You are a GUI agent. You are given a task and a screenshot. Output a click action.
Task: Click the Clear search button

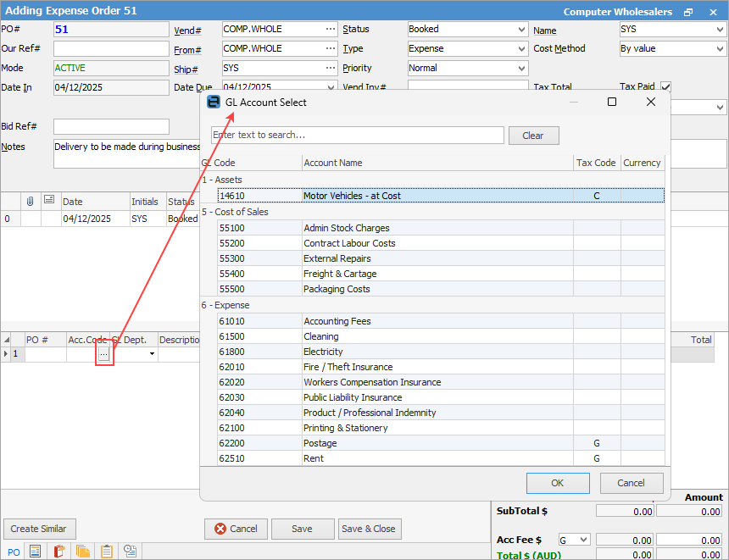pos(532,136)
